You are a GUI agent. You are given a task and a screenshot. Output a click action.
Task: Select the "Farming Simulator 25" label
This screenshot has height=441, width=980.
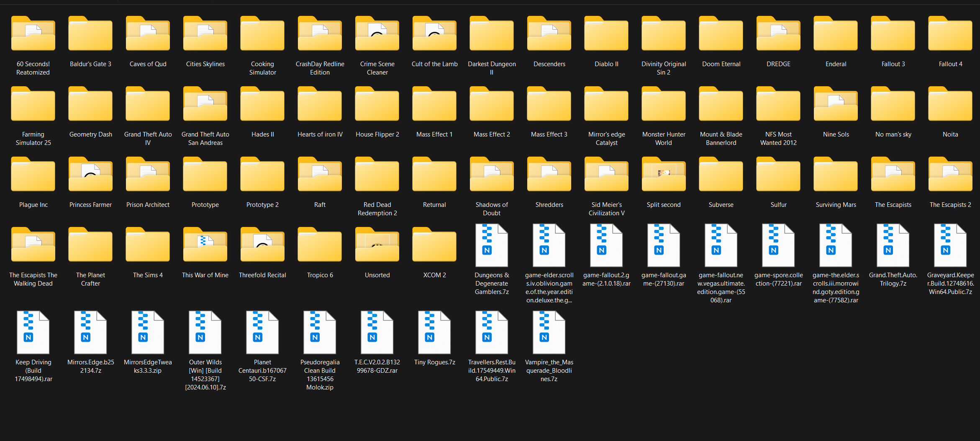point(33,139)
